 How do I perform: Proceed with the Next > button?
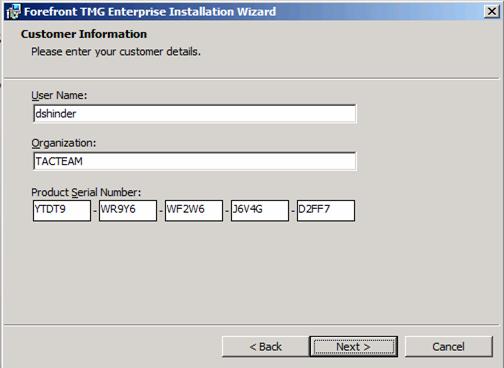353,347
